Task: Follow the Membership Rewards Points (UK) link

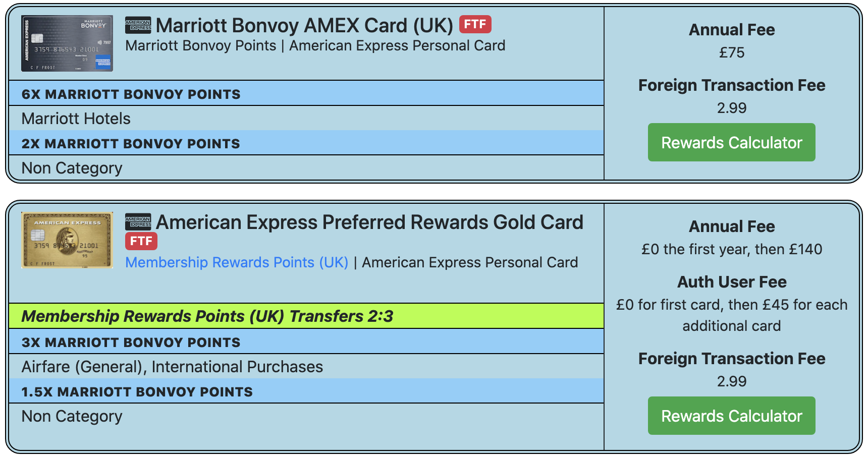Action: [x=237, y=262]
